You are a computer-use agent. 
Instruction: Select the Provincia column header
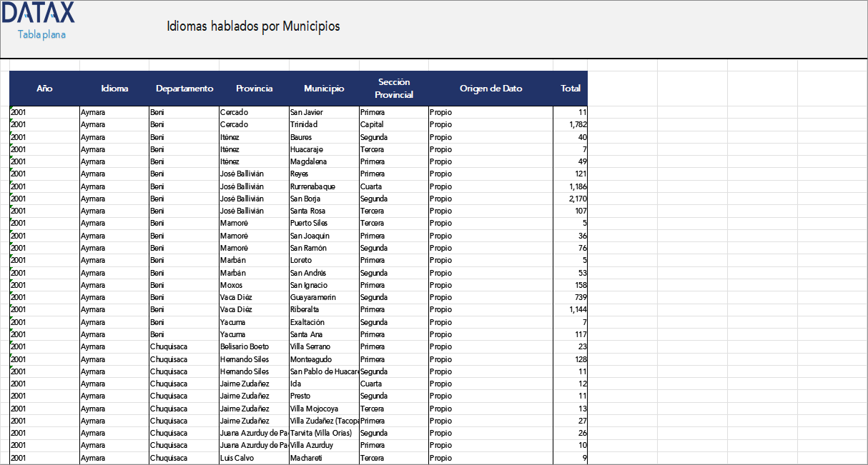[x=254, y=89]
